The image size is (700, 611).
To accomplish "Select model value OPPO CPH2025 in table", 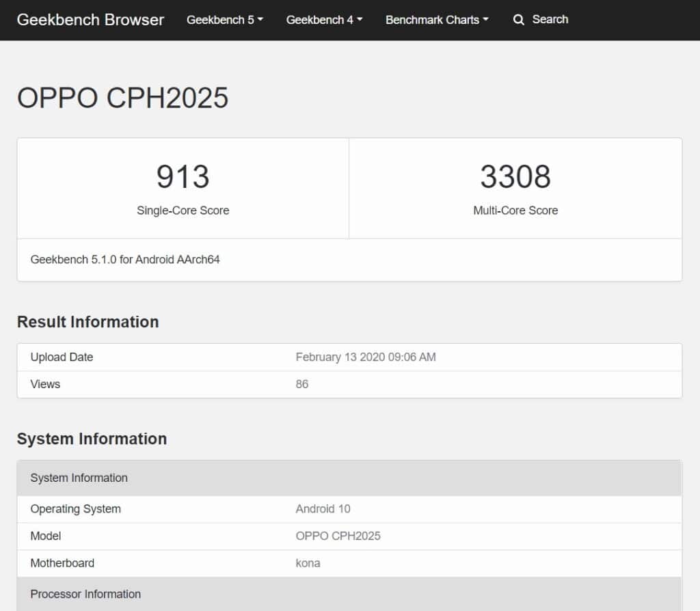I will click(338, 536).
